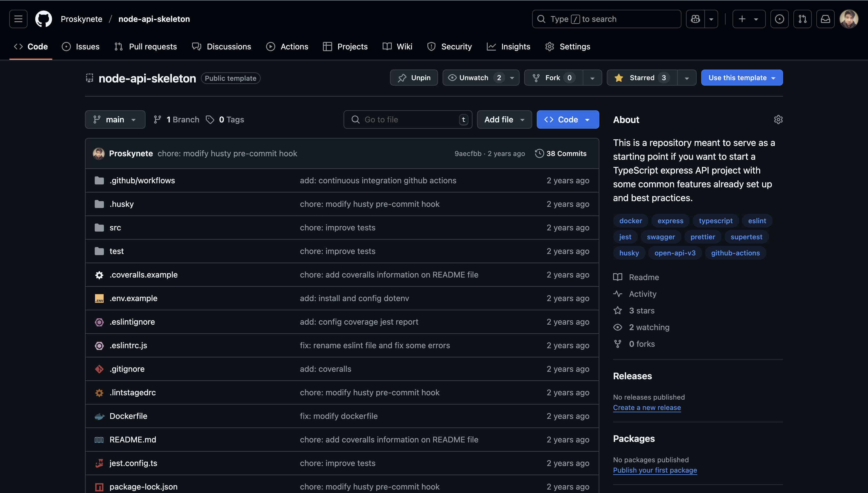Screen dimensions: 868x493
Task: Open the main branch selector dropdown
Action: pyautogui.click(x=115, y=120)
